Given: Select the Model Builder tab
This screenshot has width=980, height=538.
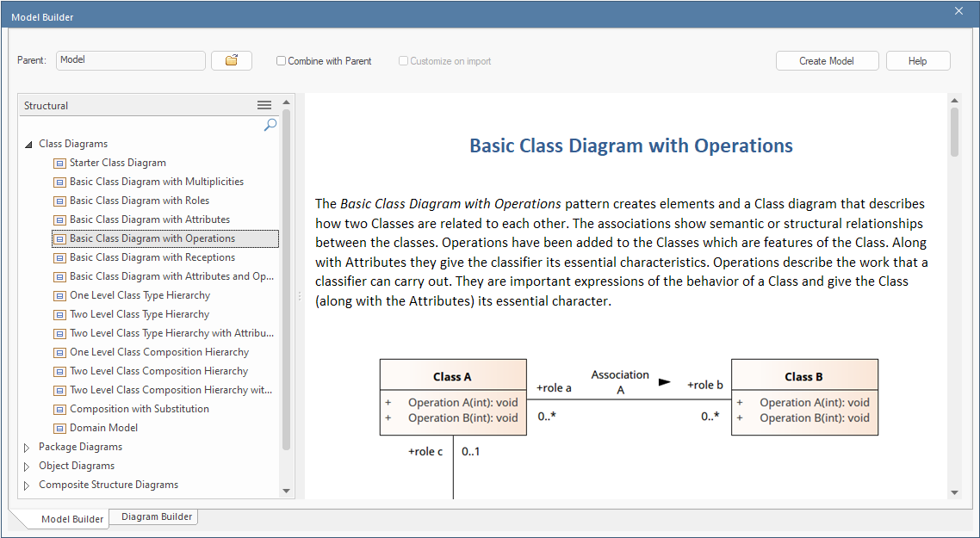Looking at the screenshot, I should 72,519.
